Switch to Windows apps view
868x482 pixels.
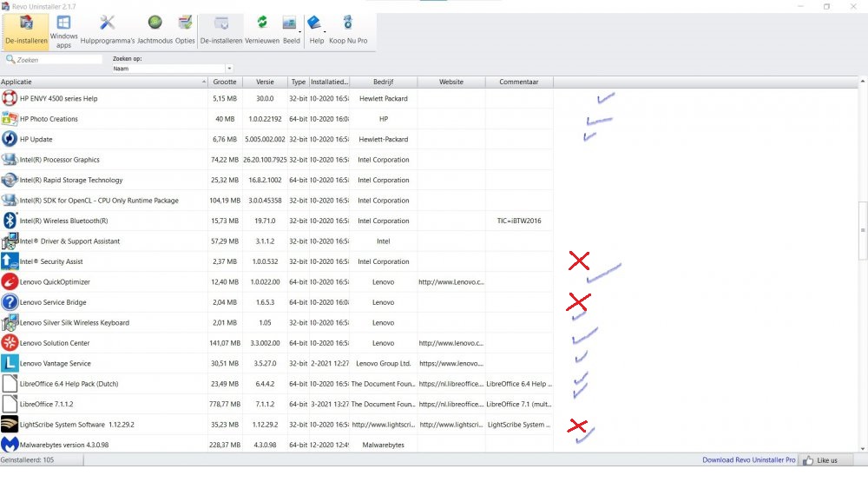63,31
